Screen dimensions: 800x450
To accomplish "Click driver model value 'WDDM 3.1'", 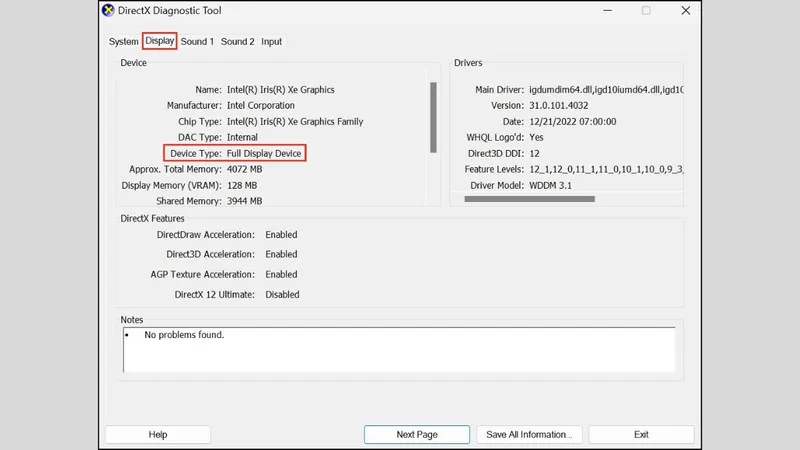I will click(x=550, y=185).
